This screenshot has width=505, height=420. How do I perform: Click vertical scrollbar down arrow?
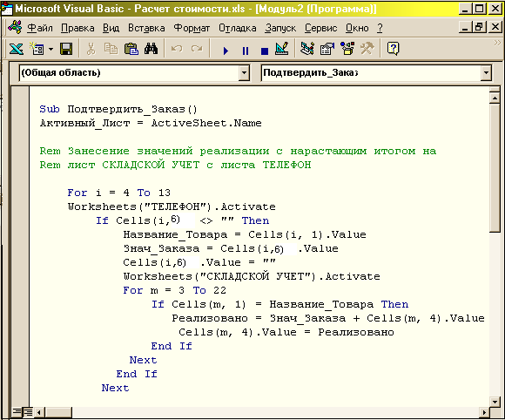[x=495, y=402]
